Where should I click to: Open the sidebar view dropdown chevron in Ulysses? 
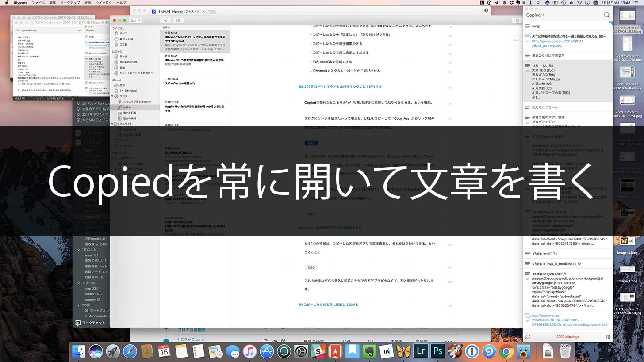(139, 20)
